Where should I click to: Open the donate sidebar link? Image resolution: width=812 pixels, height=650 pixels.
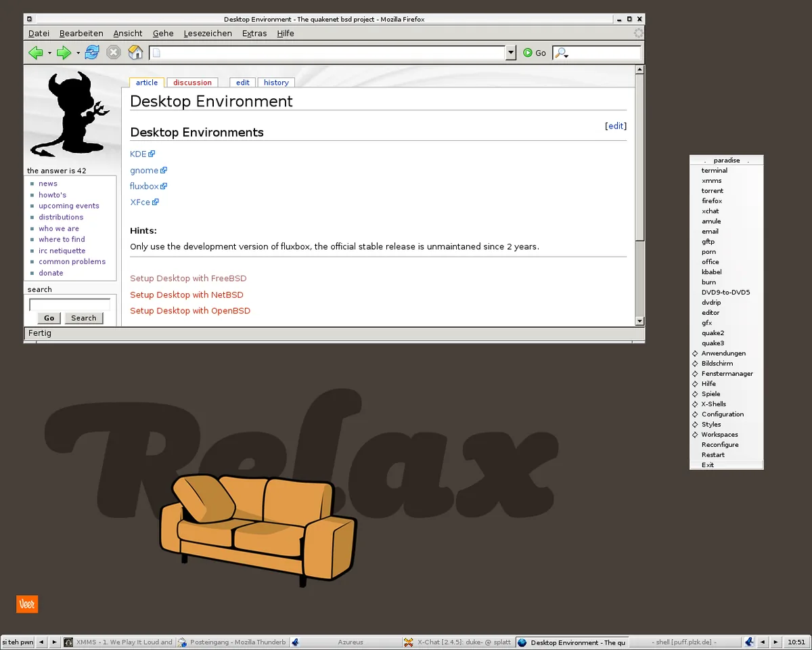click(51, 273)
